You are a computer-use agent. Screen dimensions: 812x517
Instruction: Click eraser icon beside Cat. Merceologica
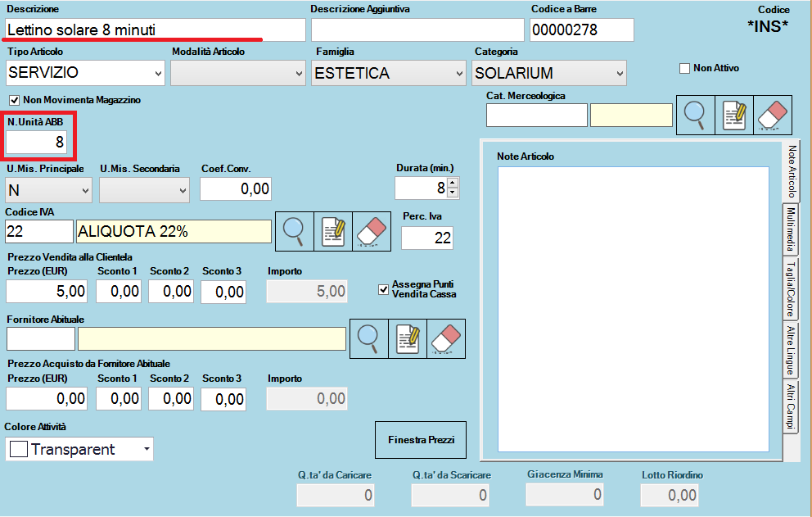772,116
